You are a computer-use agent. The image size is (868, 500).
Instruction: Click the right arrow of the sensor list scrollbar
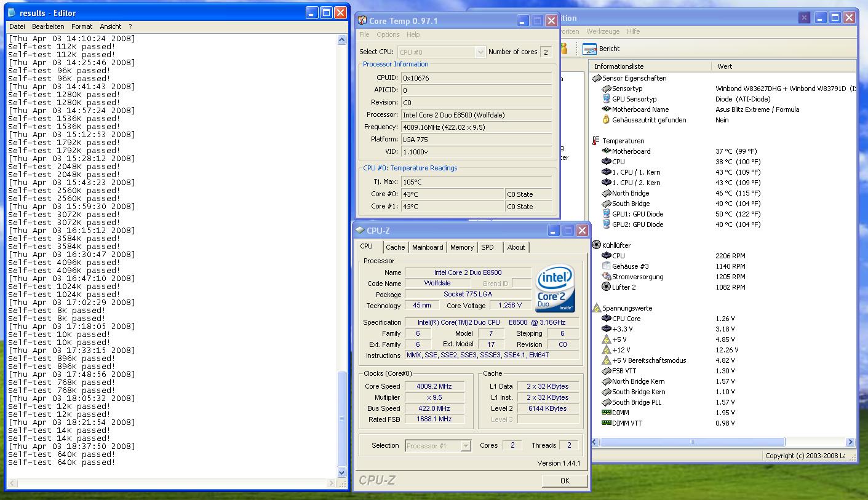pyautogui.click(x=851, y=442)
